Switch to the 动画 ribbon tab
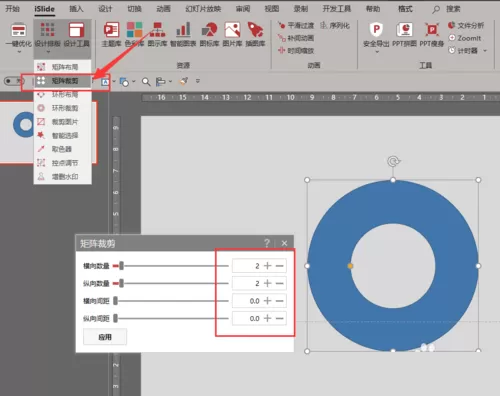This screenshot has width=500, height=396. coord(163,9)
